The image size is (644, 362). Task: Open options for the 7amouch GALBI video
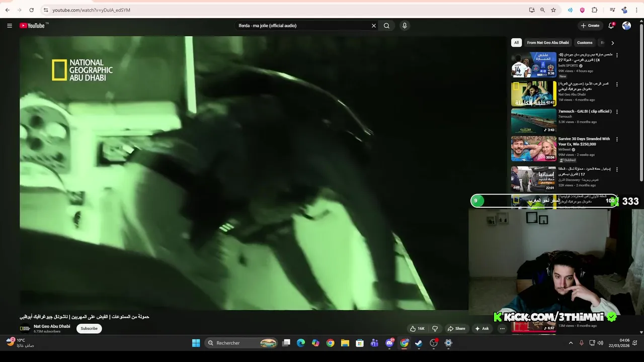617,112
